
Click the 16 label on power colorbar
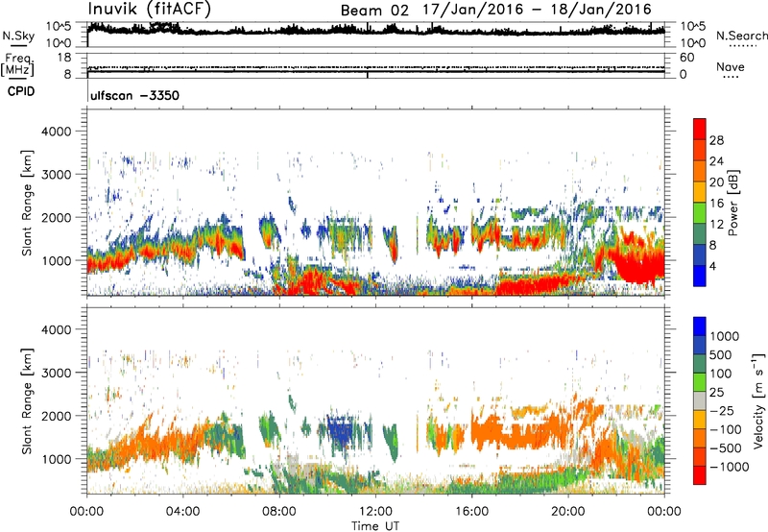click(x=716, y=204)
